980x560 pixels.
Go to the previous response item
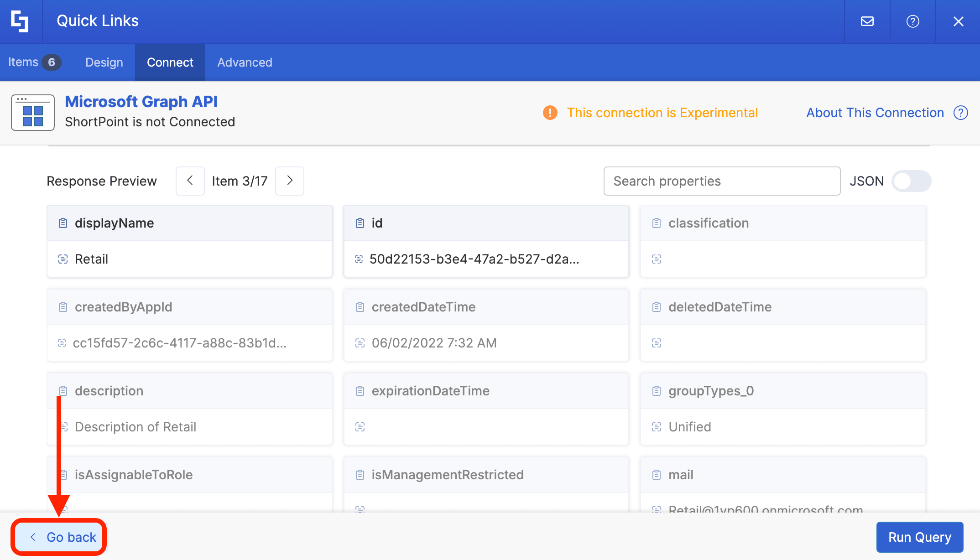click(190, 181)
